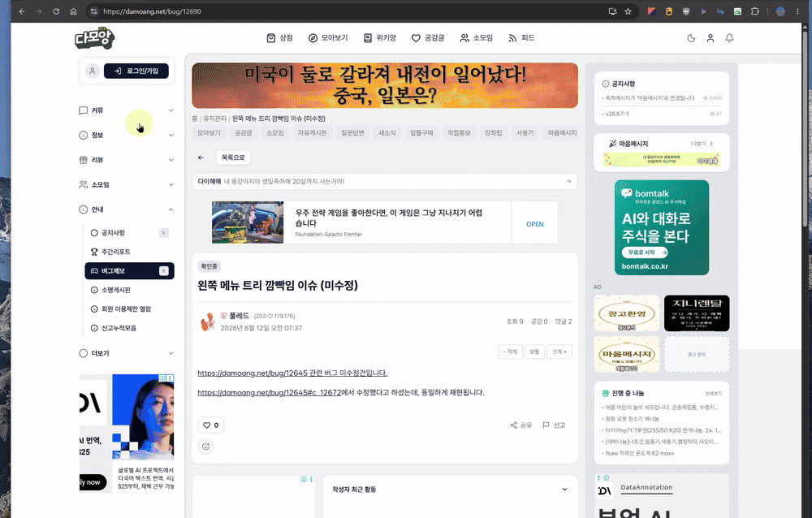Open the 다이해해 message bar arrow
This screenshot has width=812, height=518.
568,181
